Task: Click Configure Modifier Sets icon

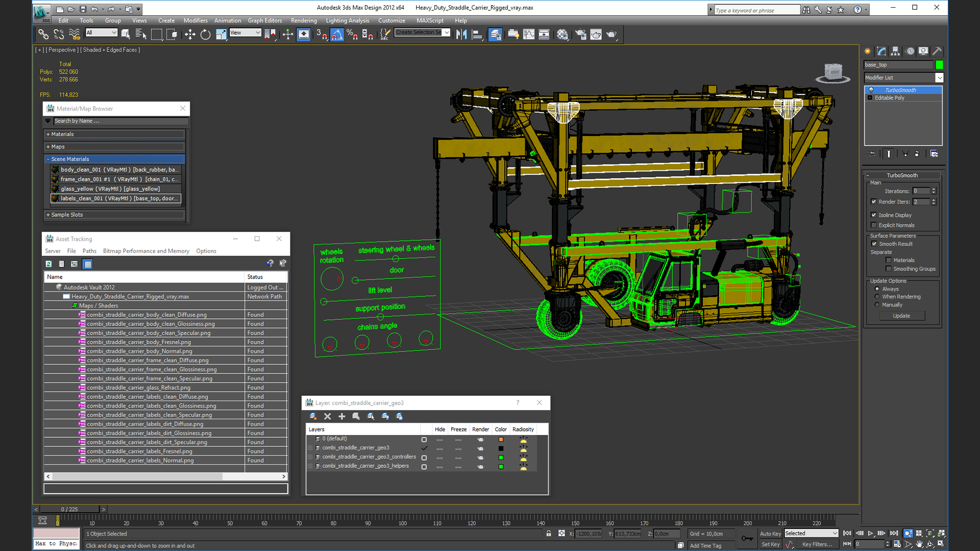Action: coord(934,154)
